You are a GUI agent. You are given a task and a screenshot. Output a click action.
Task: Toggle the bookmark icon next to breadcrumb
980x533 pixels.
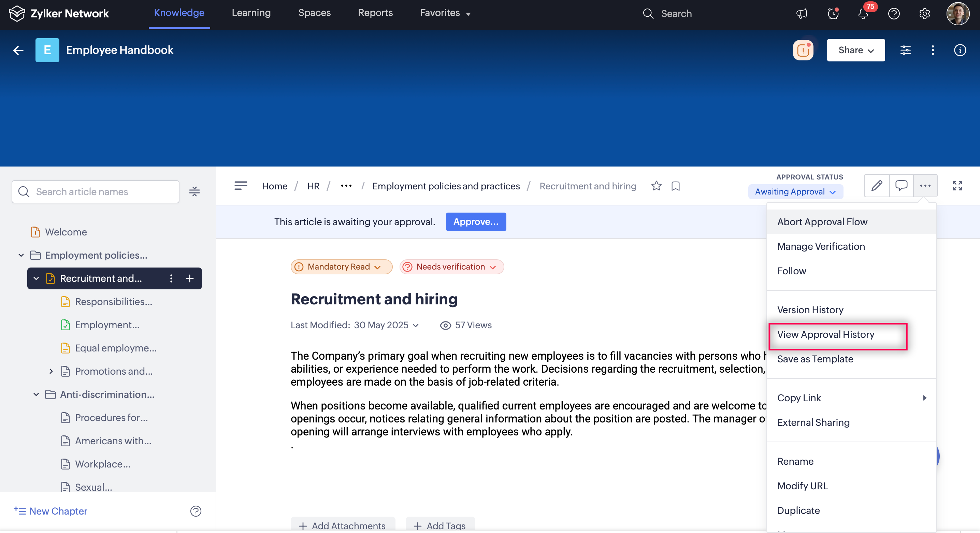click(675, 186)
